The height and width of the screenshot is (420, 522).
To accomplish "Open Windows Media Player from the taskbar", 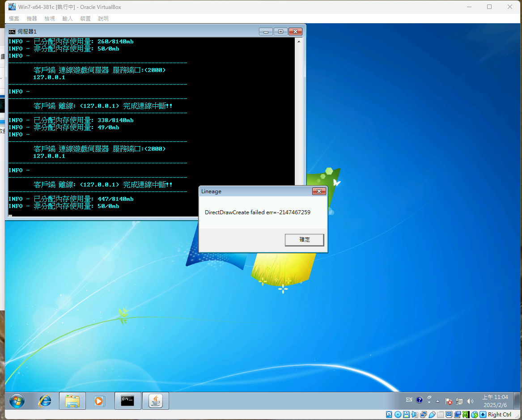I will (99, 401).
